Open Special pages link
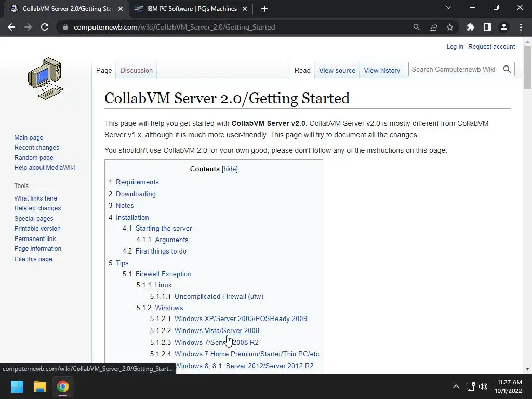This screenshot has width=532, height=399. 34,219
